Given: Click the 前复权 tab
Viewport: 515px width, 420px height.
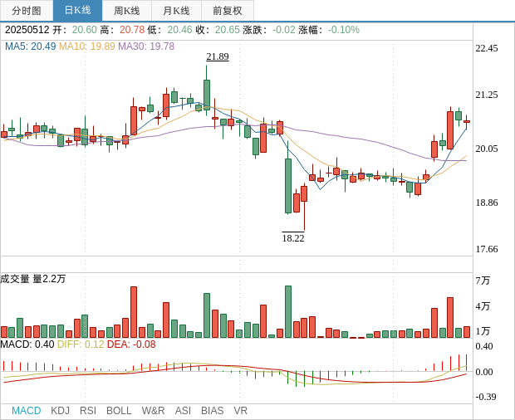Looking at the screenshot, I should pyautogui.click(x=228, y=11).
